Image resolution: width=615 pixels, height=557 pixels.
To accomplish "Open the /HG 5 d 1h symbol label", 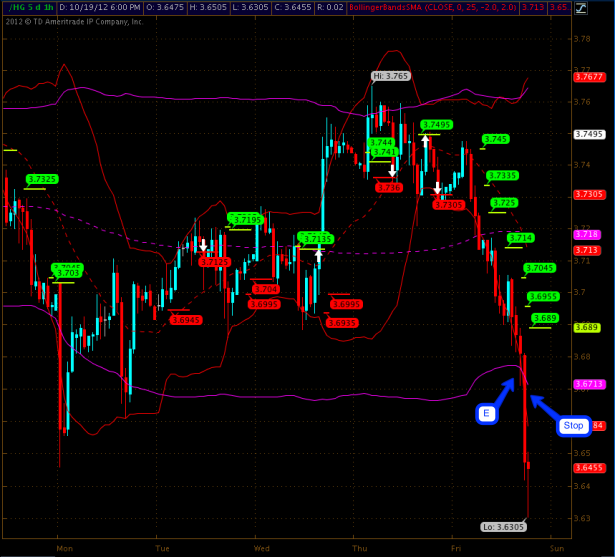I will (28, 6).
